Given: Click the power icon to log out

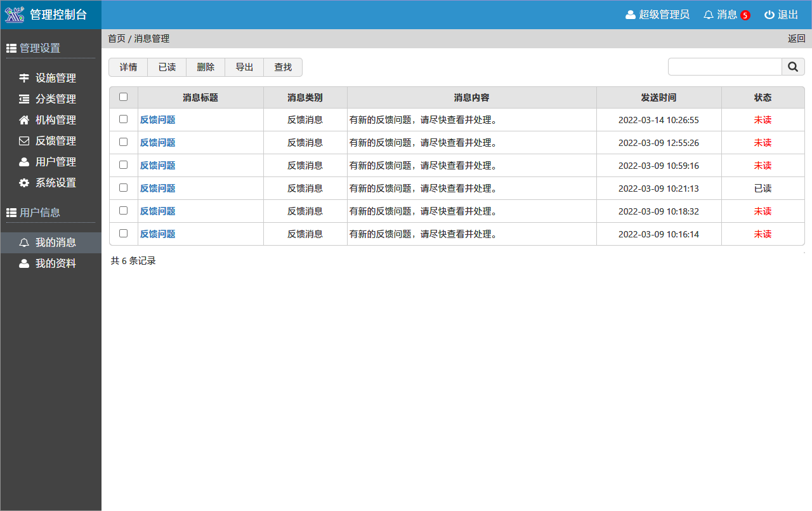Looking at the screenshot, I should (769, 15).
